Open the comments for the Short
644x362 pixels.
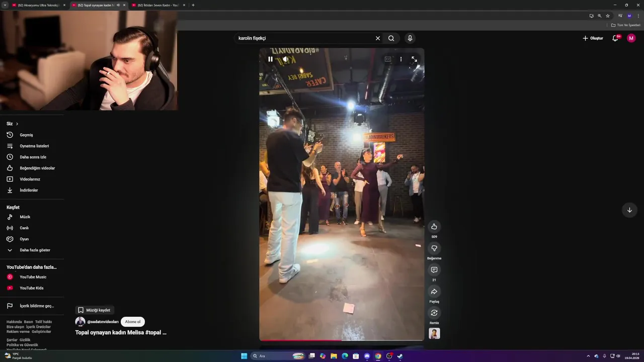(434, 269)
